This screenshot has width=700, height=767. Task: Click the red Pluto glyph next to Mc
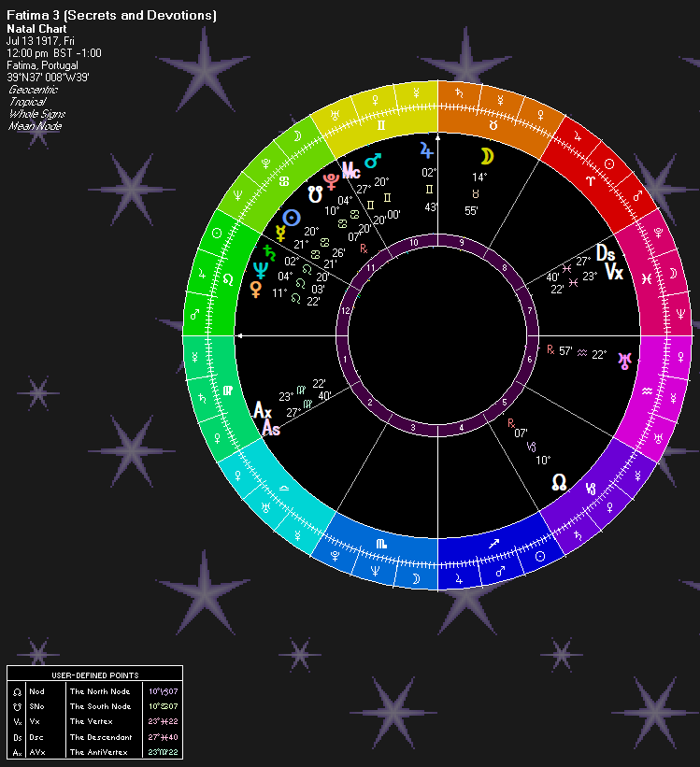point(332,181)
